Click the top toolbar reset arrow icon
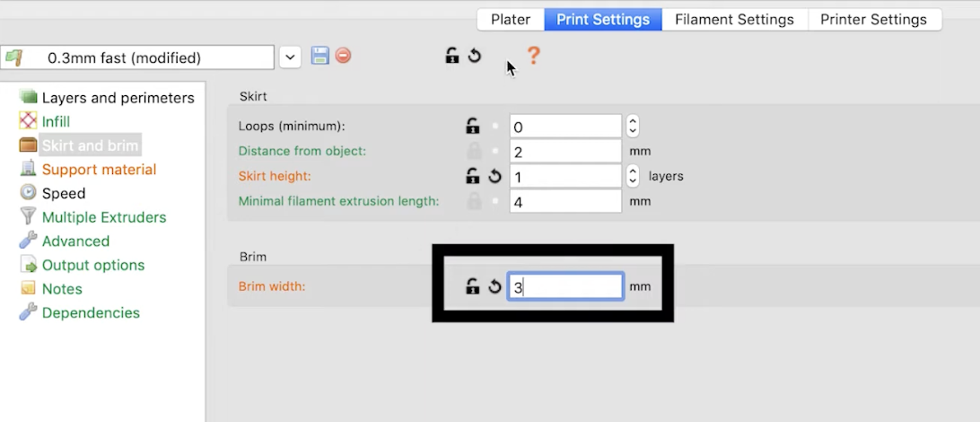Viewport: 980px width, 422px height. pyautogui.click(x=475, y=56)
